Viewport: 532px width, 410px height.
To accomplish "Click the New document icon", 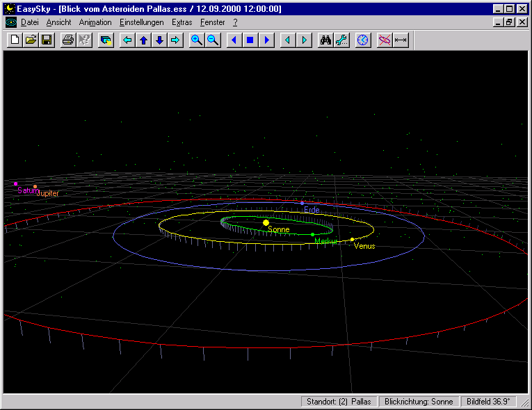I will [x=15, y=40].
